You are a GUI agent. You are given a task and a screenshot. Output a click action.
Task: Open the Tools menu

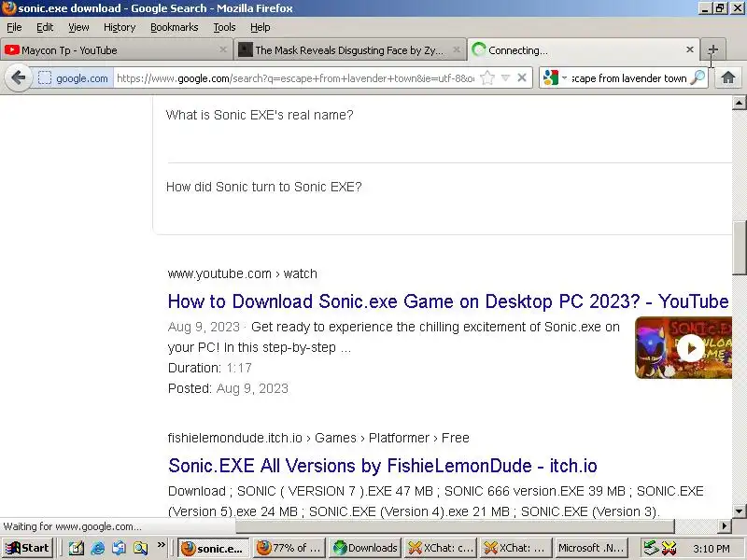[x=224, y=28]
